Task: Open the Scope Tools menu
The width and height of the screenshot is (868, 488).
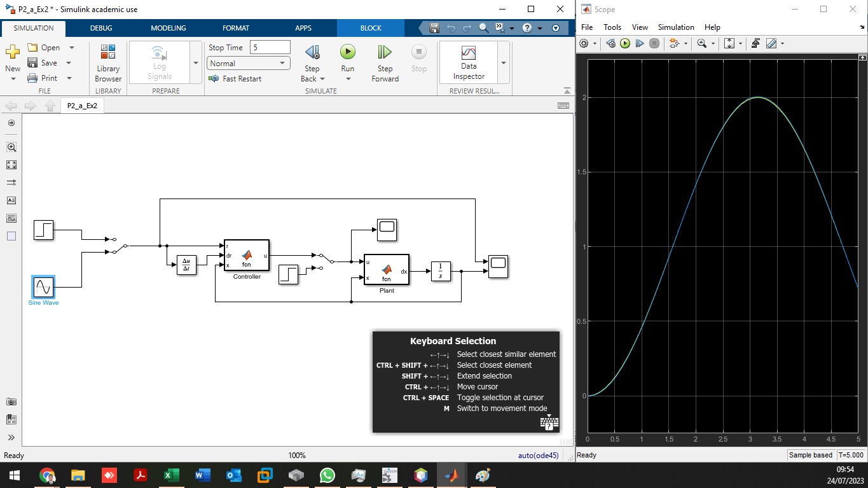Action: pyautogui.click(x=612, y=27)
